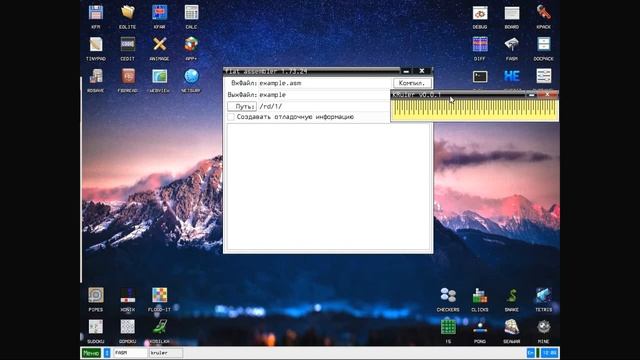The image size is (640, 360).
Task: Click the path field containing /rd/1/
Action: click(324, 106)
